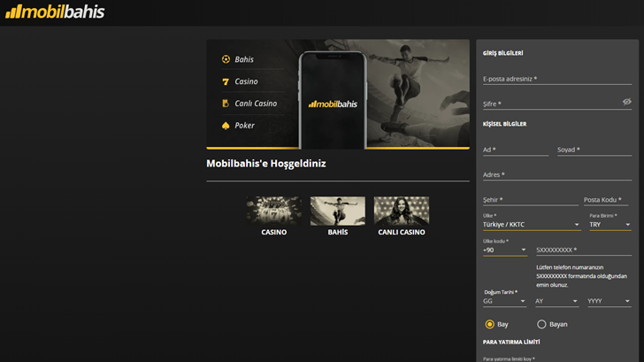The width and height of the screenshot is (644, 362).
Task: Select the Bay gender radio button
Action: point(489,324)
